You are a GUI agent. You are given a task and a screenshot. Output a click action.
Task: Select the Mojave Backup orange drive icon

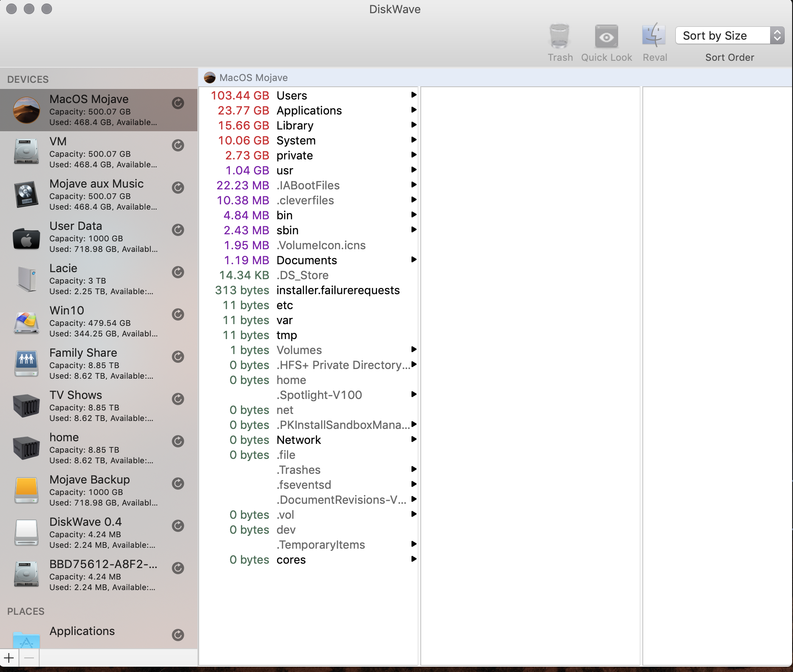click(x=26, y=490)
